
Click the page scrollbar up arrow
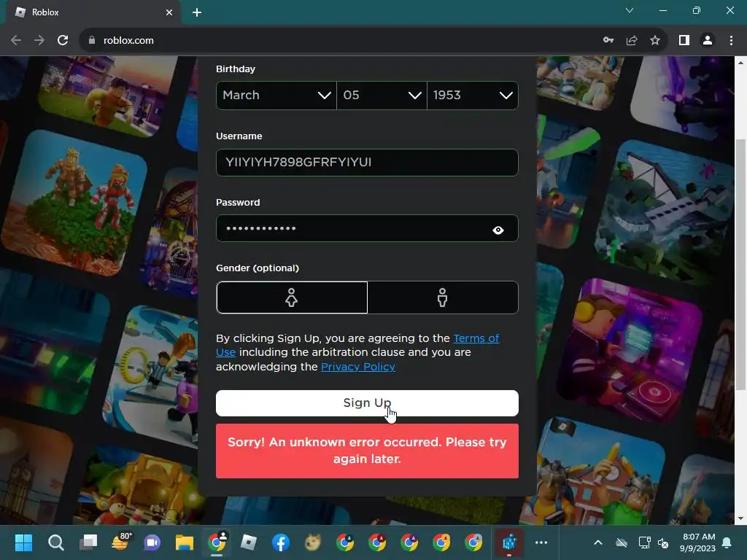741,62
